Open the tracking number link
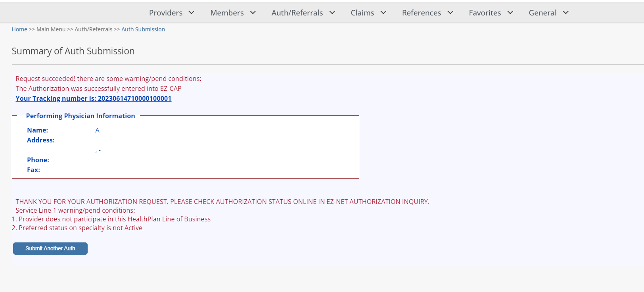 [x=94, y=98]
